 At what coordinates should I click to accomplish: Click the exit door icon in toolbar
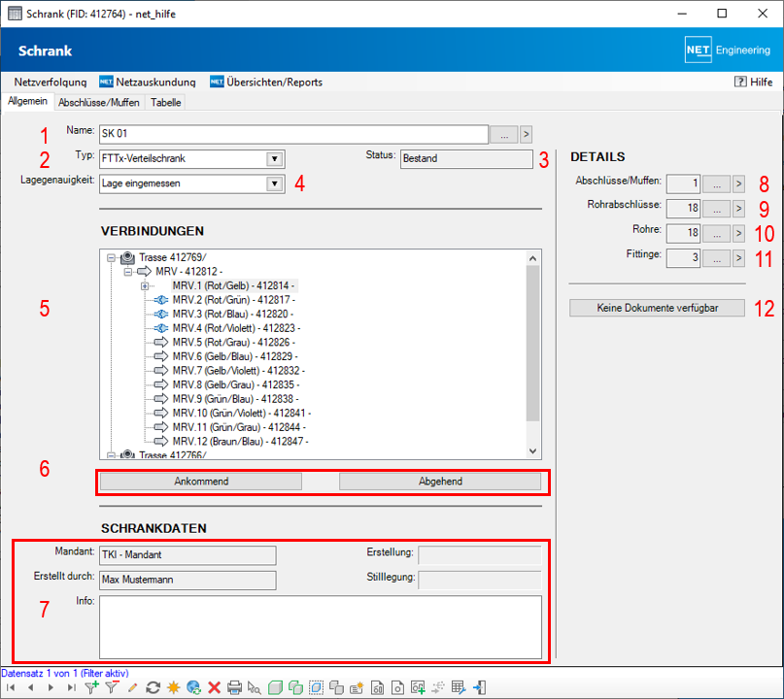[x=479, y=688]
